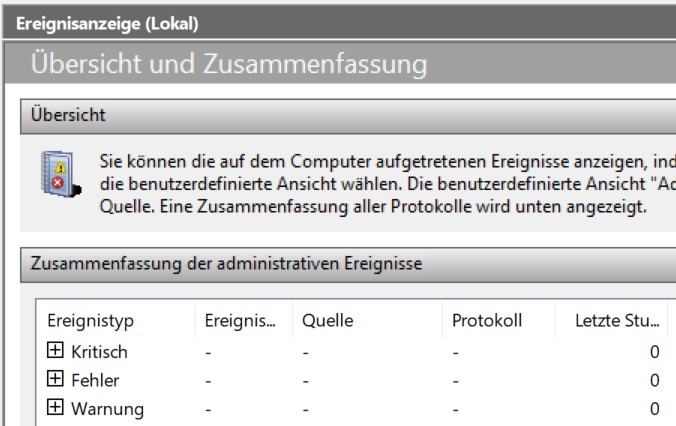Sort by the Ereignistyp column header
This screenshot has height=426, width=676.
[x=91, y=322]
